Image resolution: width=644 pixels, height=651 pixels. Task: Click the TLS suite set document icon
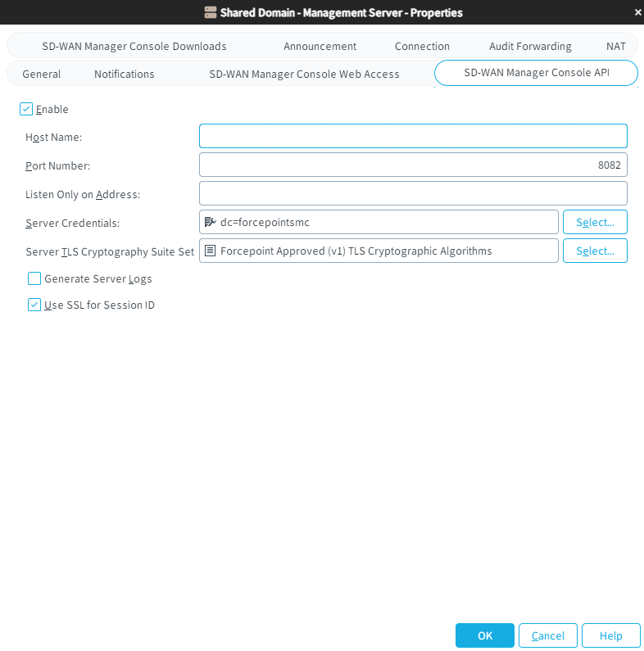210,251
